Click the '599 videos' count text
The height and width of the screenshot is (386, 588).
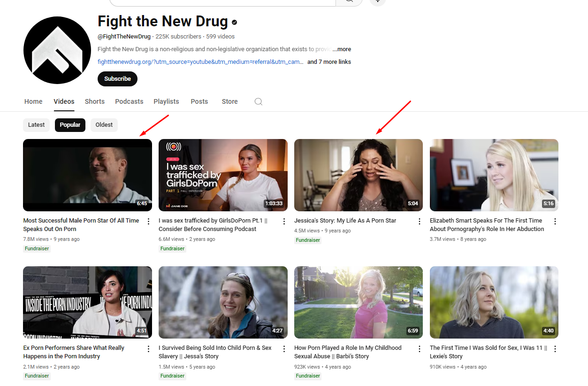point(221,37)
